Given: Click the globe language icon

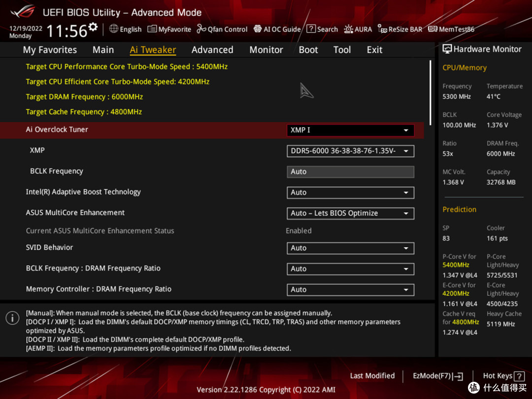Looking at the screenshot, I should click(x=114, y=29).
